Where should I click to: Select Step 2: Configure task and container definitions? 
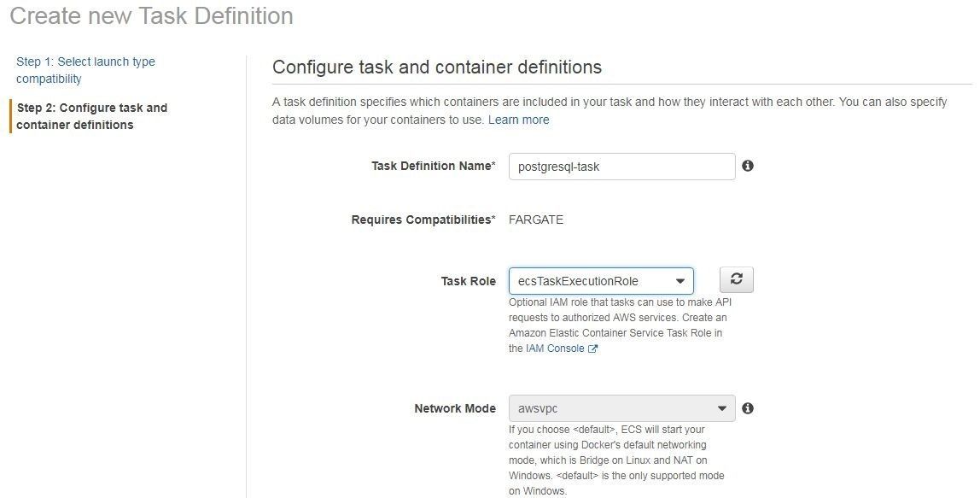tap(92, 116)
